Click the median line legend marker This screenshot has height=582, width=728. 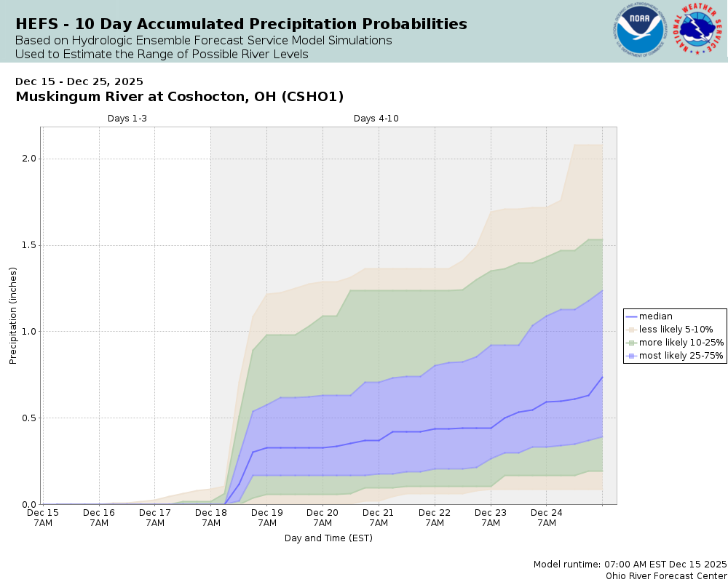(631, 316)
